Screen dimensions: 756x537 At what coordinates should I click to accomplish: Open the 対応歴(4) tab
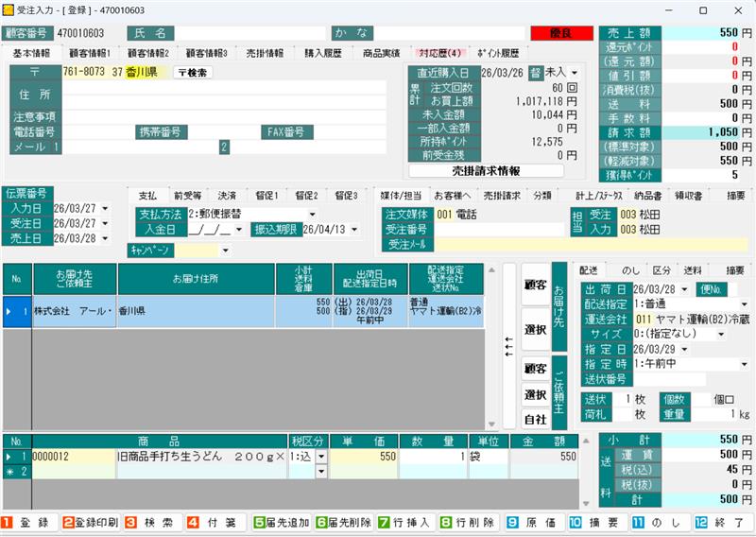click(x=440, y=53)
